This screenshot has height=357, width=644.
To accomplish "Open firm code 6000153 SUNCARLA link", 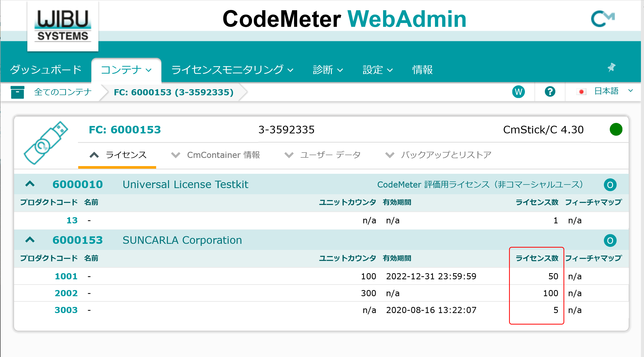I will pos(77,240).
